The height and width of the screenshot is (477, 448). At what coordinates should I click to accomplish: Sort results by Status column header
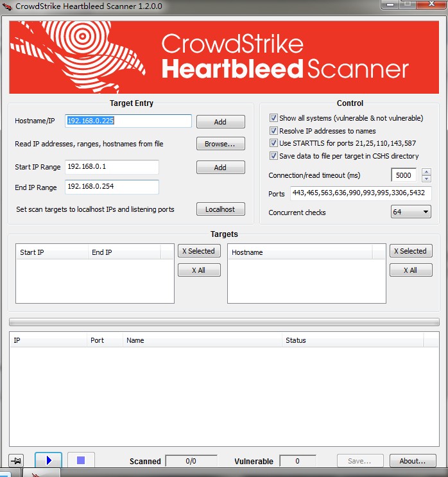click(353, 340)
